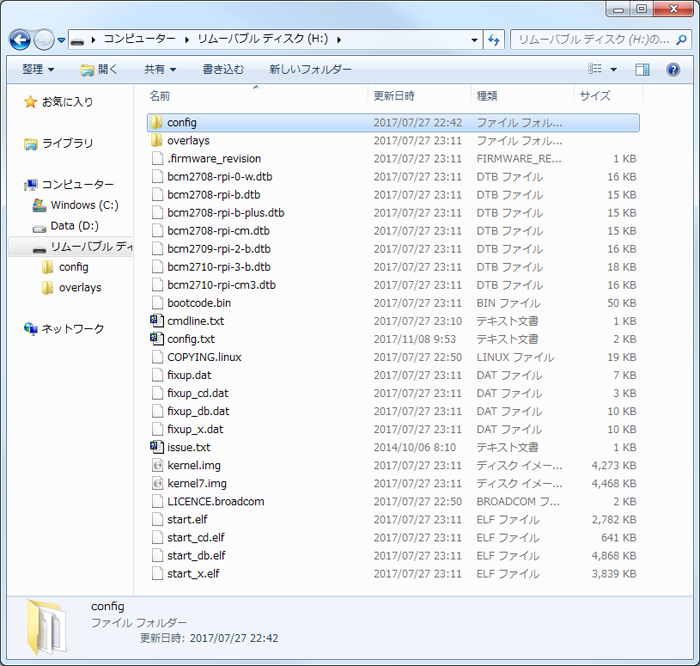Image resolution: width=700 pixels, height=666 pixels.
Task: Open the 整理 menu
Action: [38, 69]
